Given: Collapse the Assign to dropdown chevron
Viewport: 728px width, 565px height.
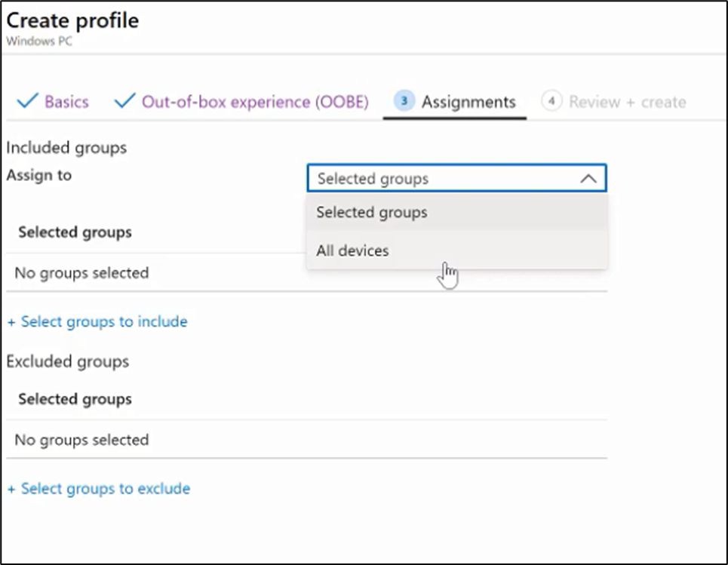Looking at the screenshot, I should (588, 178).
